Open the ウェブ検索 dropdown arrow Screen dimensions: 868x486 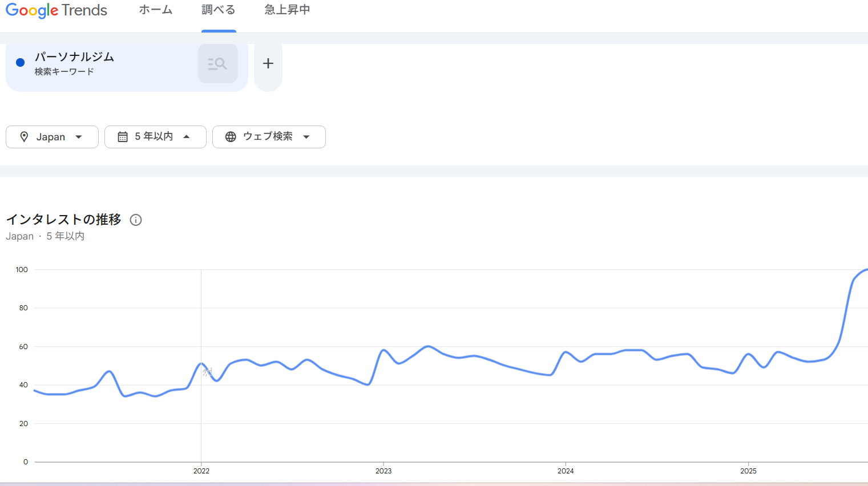click(306, 137)
